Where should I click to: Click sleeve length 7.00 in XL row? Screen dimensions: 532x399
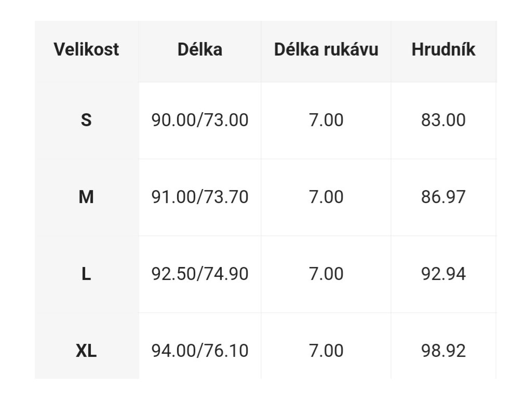pos(326,351)
